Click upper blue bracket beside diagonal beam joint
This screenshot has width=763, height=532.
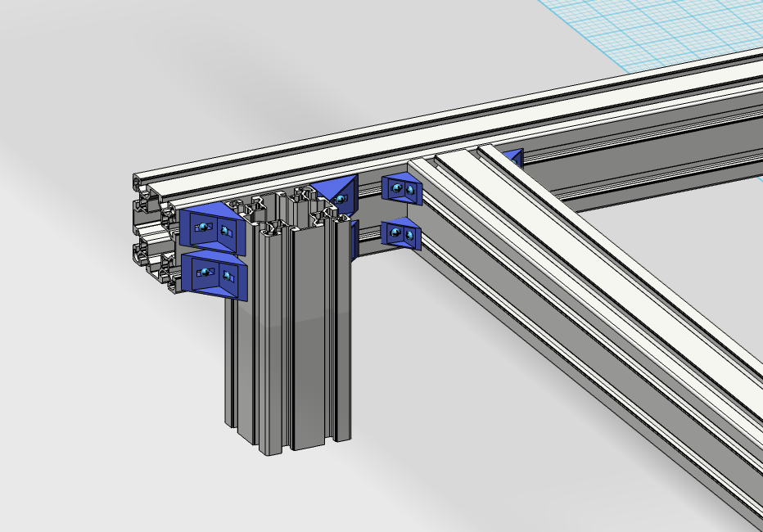403,189
